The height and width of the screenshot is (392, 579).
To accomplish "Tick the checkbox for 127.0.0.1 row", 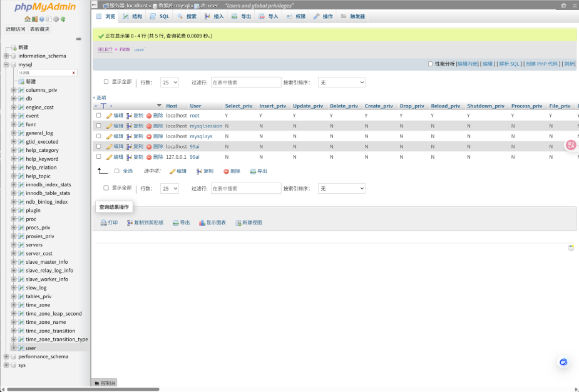I will coord(99,157).
